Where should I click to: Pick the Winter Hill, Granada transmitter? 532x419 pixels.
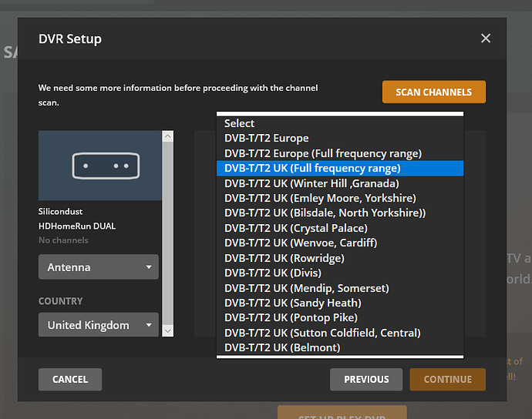click(311, 183)
